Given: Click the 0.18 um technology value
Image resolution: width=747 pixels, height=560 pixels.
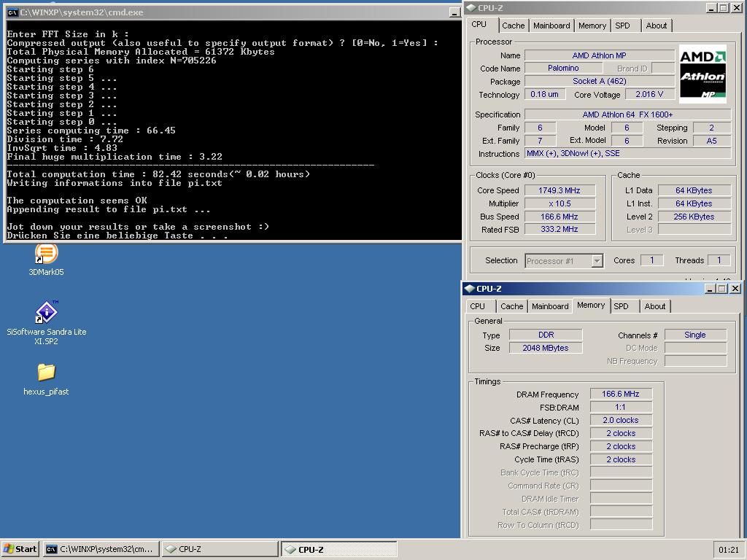Looking at the screenshot, I should pyautogui.click(x=544, y=94).
